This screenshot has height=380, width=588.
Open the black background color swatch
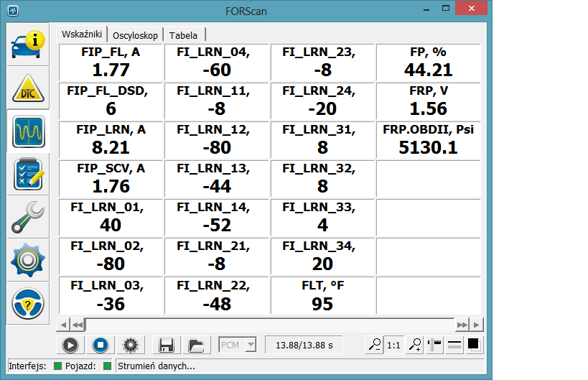pos(474,345)
